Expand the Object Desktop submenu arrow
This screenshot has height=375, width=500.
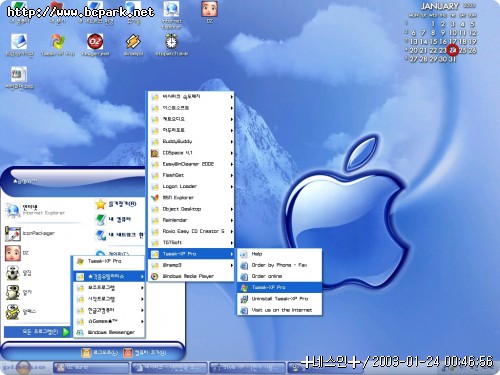pos(231,209)
